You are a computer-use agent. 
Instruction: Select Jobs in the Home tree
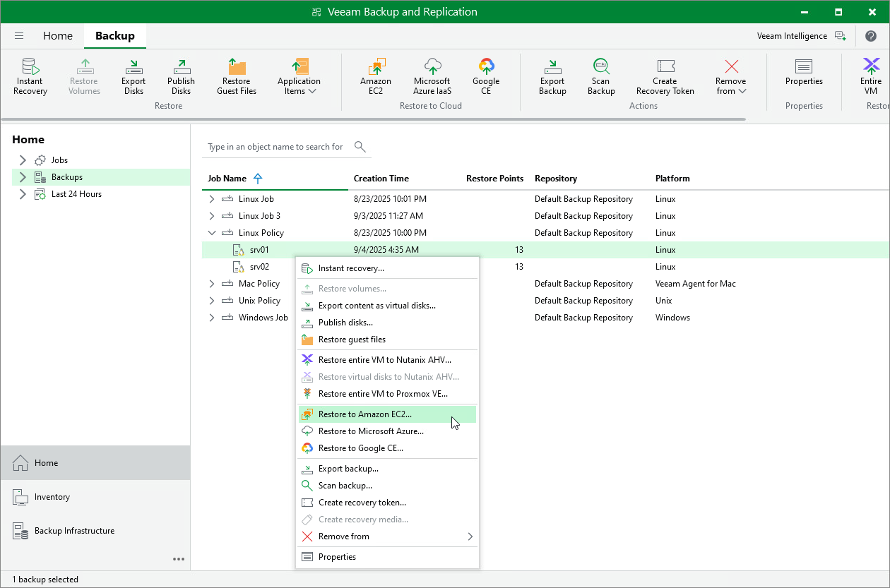[59, 160]
